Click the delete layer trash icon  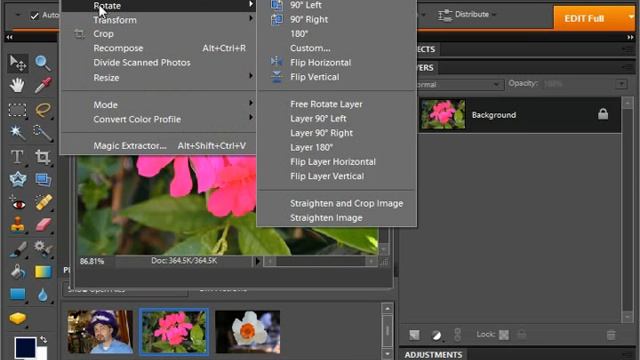pos(611,335)
